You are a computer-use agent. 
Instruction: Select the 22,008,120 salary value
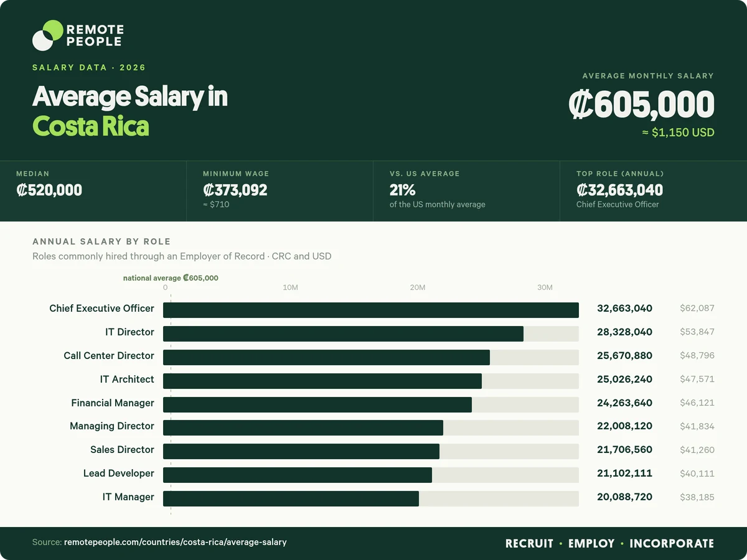[x=624, y=426]
